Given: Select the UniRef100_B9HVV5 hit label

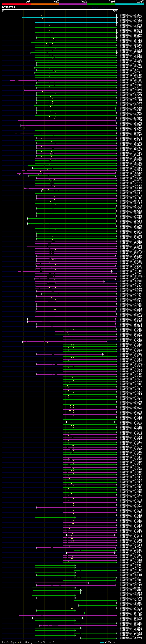Looking at the screenshot, I should [x=131, y=30].
